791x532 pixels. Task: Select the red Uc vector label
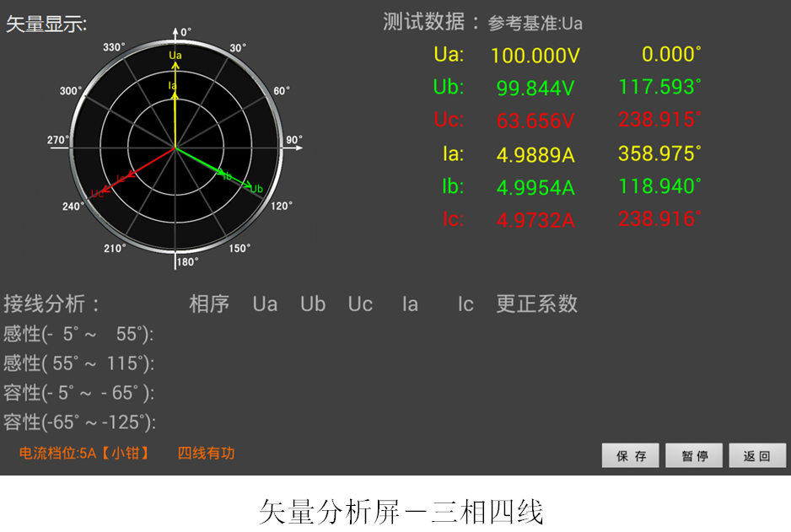[x=98, y=193]
